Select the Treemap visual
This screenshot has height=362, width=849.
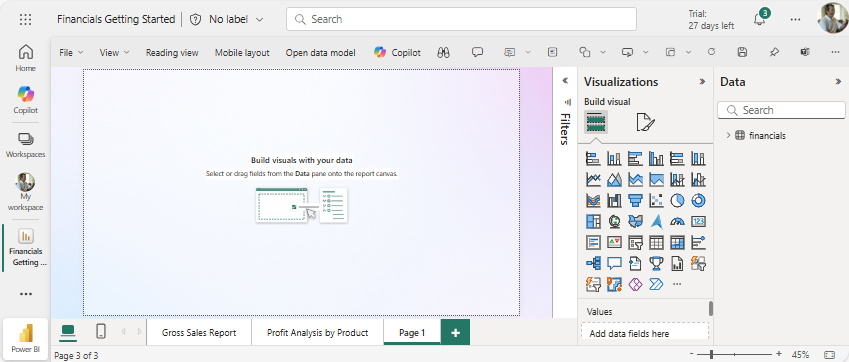593,222
